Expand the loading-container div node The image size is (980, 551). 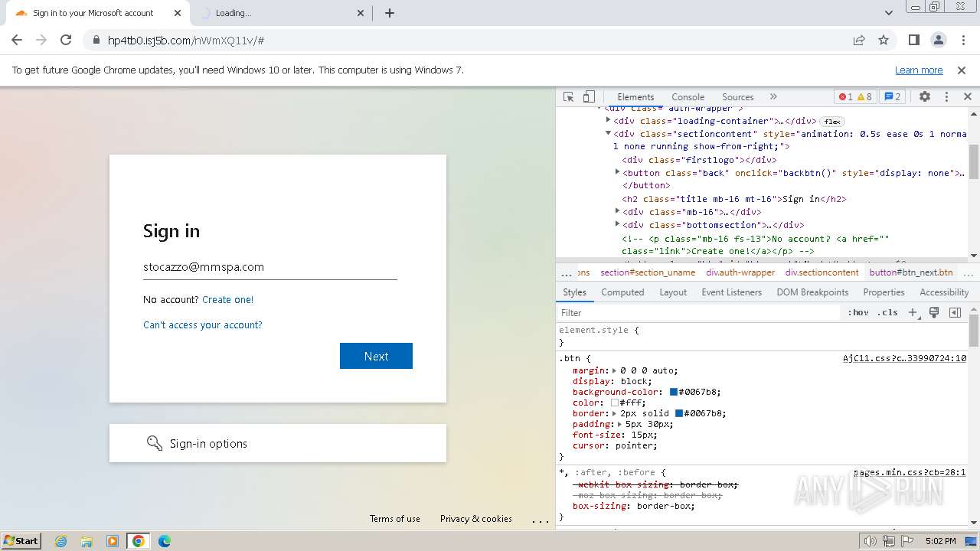point(609,120)
